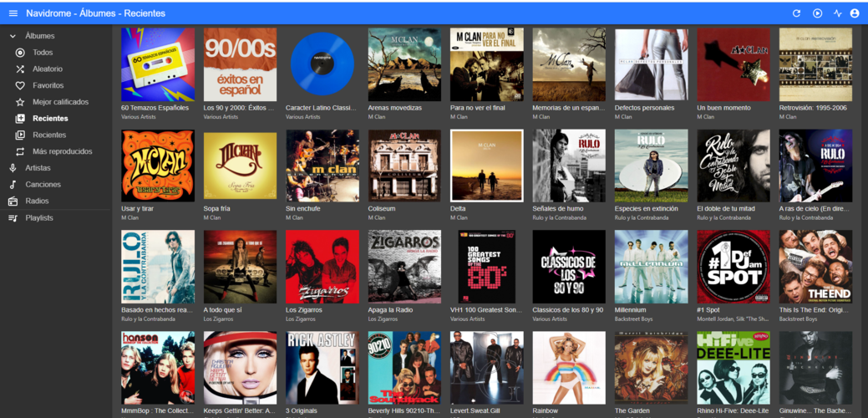This screenshot has height=418, width=868.
Task: Collapse the Álbumes section chevron
Action: click(x=13, y=36)
